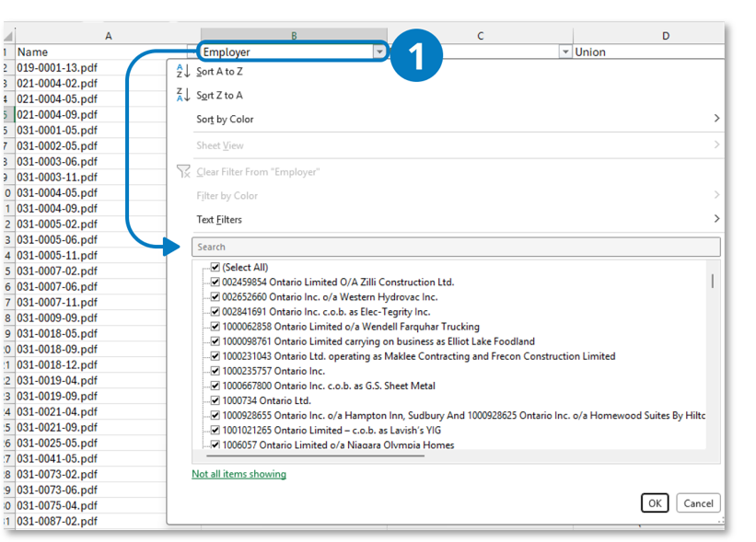Click the Not all items showing link
Image resolution: width=756 pixels, height=542 pixels.
tap(238, 474)
